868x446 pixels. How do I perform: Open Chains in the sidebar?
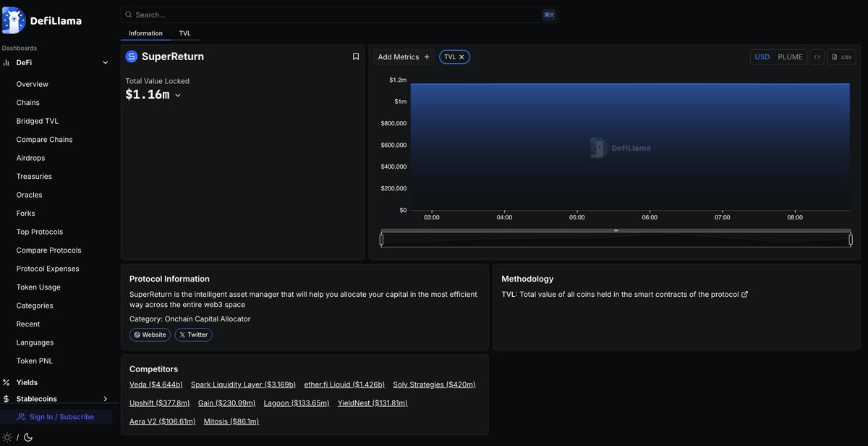pyautogui.click(x=28, y=103)
